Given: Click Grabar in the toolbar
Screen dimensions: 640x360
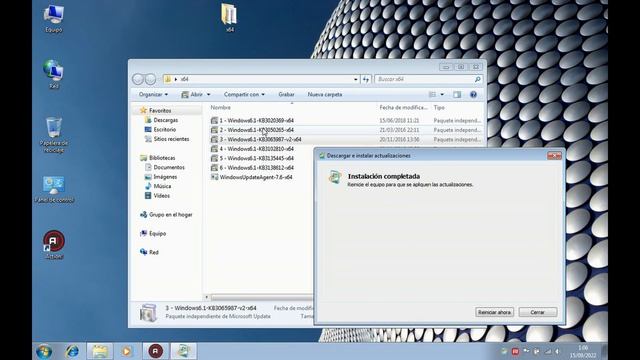Looking at the screenshot, I should (x=286, y=94).
